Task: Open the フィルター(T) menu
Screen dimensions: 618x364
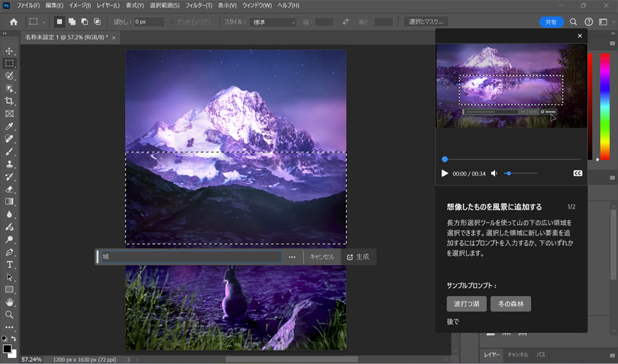Action: (x=198, y=5)
